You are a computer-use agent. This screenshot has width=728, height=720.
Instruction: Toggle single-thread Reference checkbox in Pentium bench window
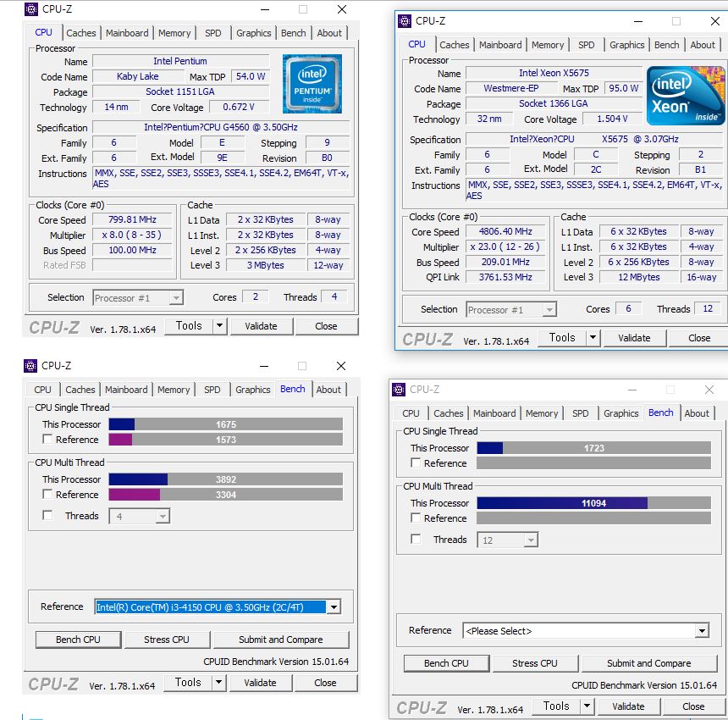point(47,439)
